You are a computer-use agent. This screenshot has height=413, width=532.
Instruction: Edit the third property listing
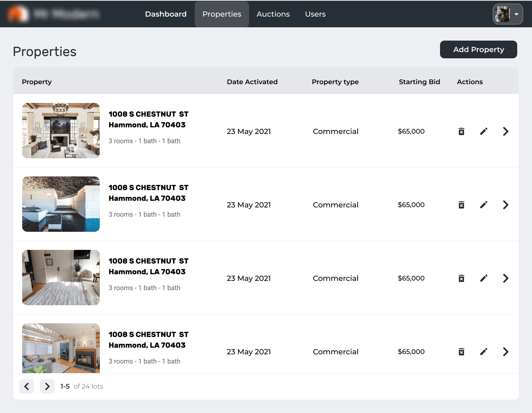pyautogui.click(x=484, y=278)
